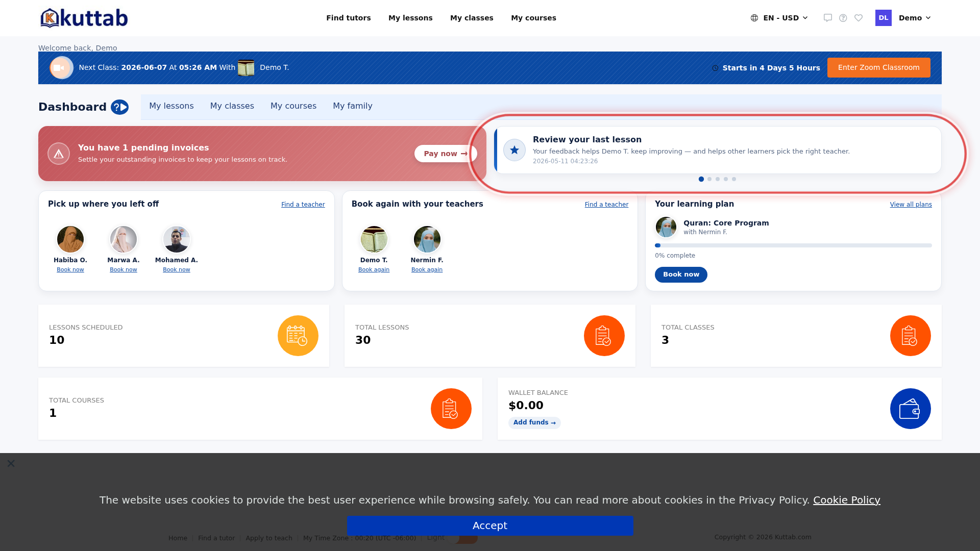Select the first notification carousel dot

701,179
